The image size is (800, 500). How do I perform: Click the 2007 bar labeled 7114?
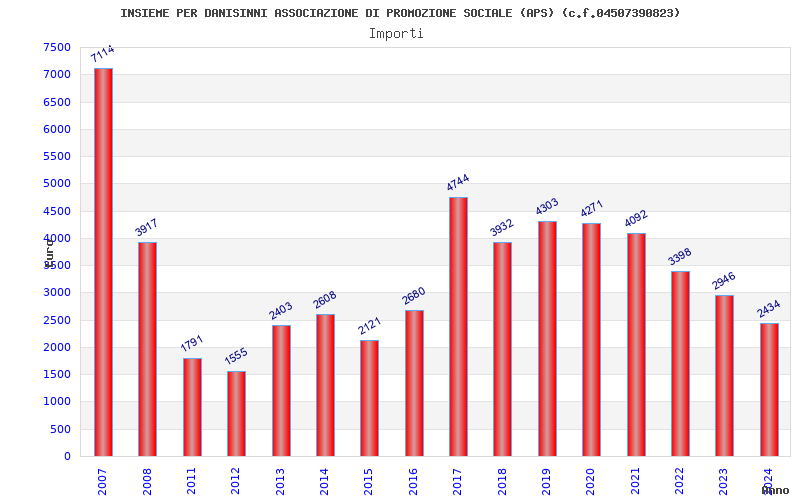click(103, 262)
